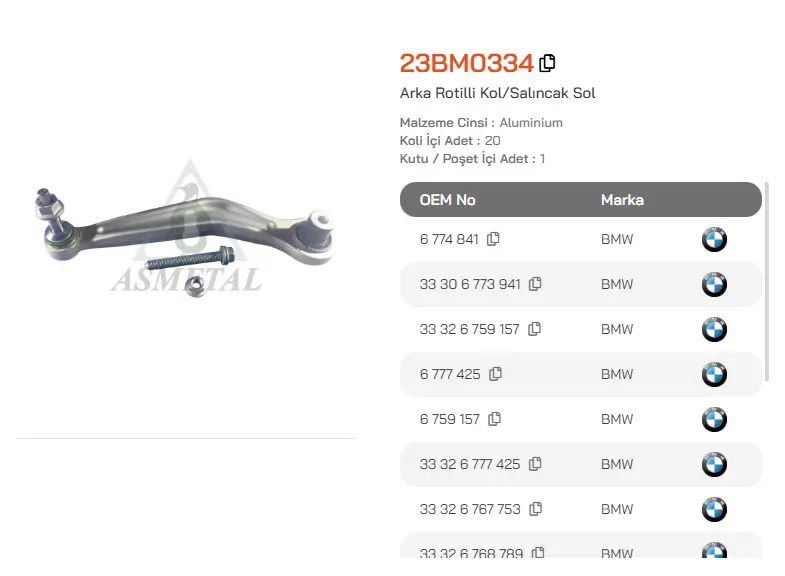Click BMW logo in 33 30 6 773 941 row
The width and height of the screenshot is (785, 576).
click(x=714, y=285)
